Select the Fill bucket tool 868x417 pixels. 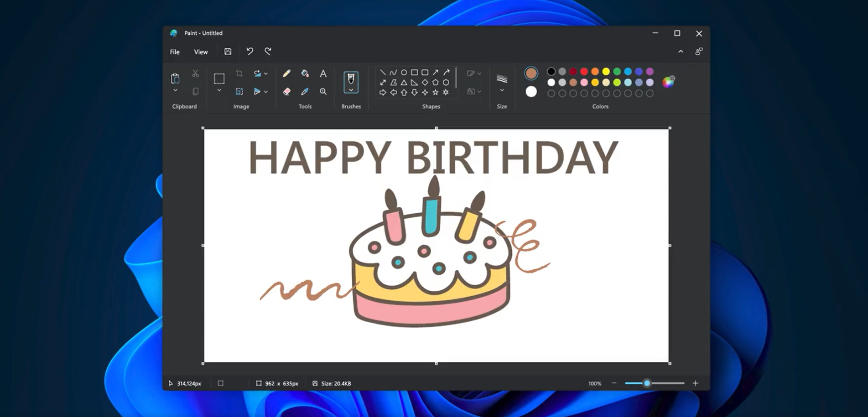(x=305, y=73)
